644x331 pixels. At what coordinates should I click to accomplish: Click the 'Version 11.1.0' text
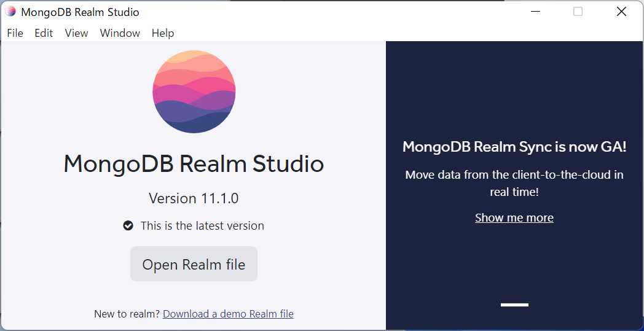click(x=194, y=198)
